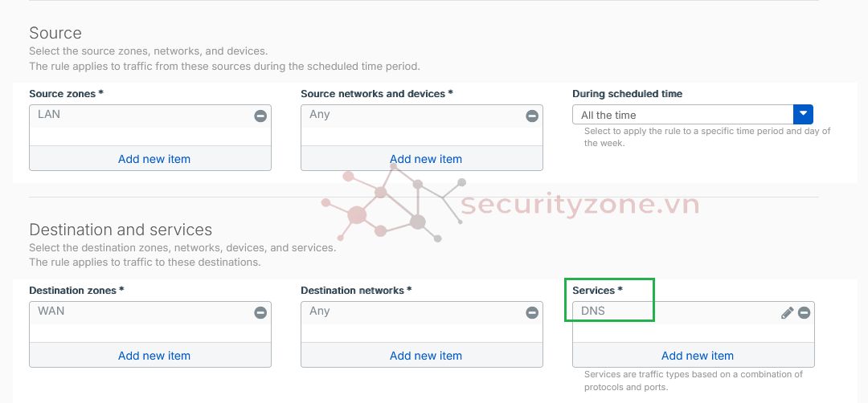Remove Any from Destination networks
The height and width of the screenshot is (403, 868).
click(532, 313)
